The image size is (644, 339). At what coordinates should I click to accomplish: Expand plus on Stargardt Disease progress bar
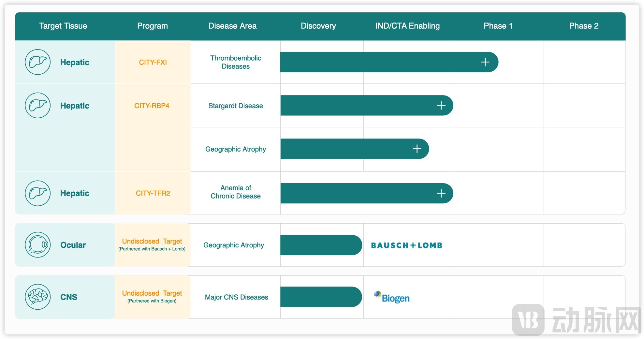(441, 105)
